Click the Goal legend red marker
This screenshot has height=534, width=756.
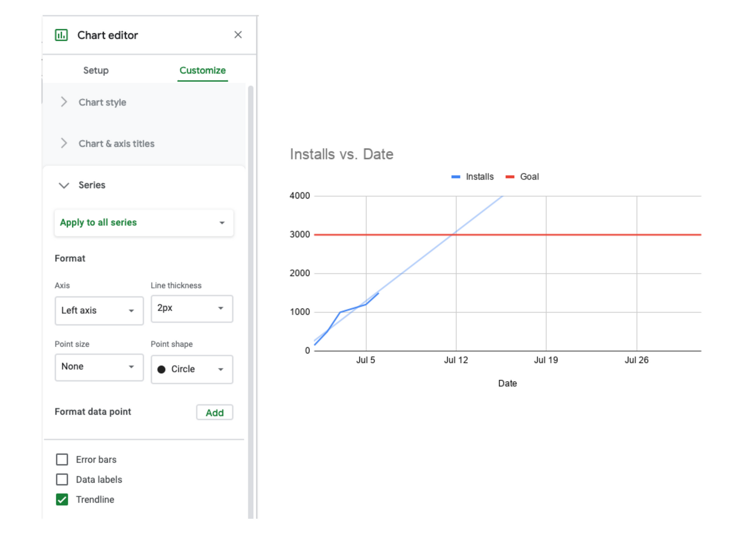[510, 177]
